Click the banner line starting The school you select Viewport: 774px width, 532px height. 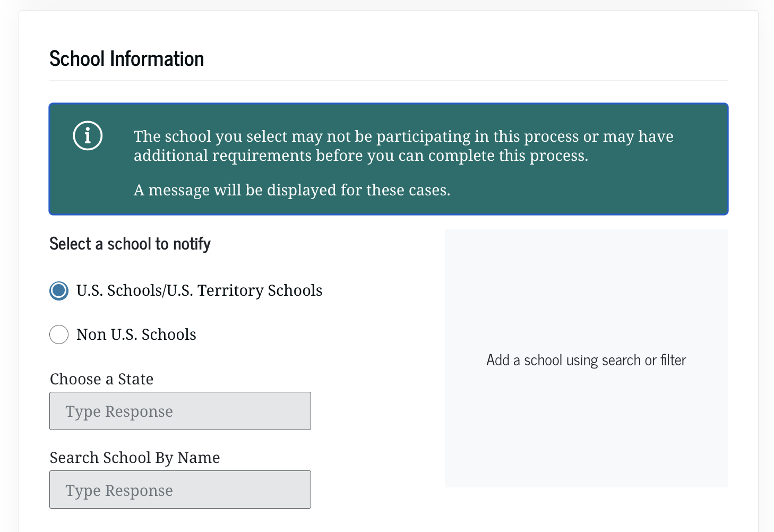403,136
